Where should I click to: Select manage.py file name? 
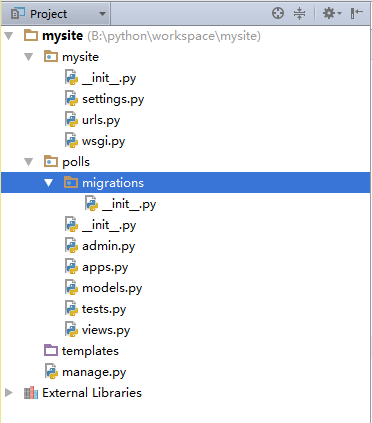tap(94, 372)
